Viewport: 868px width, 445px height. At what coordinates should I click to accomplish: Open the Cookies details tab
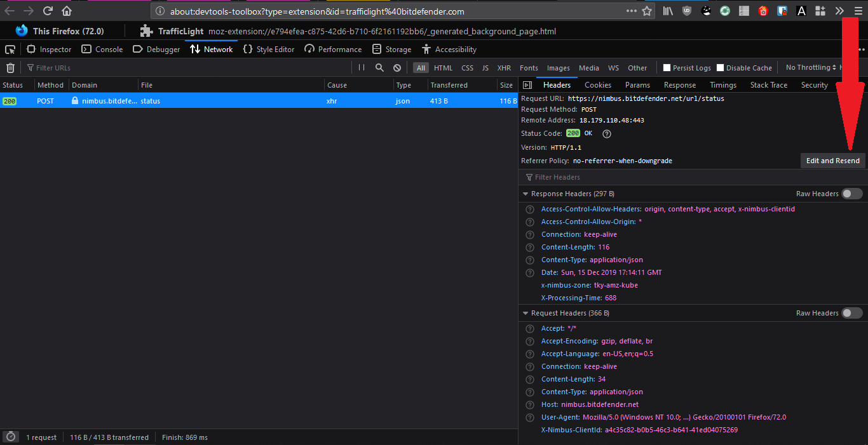(x=598, y=85)
